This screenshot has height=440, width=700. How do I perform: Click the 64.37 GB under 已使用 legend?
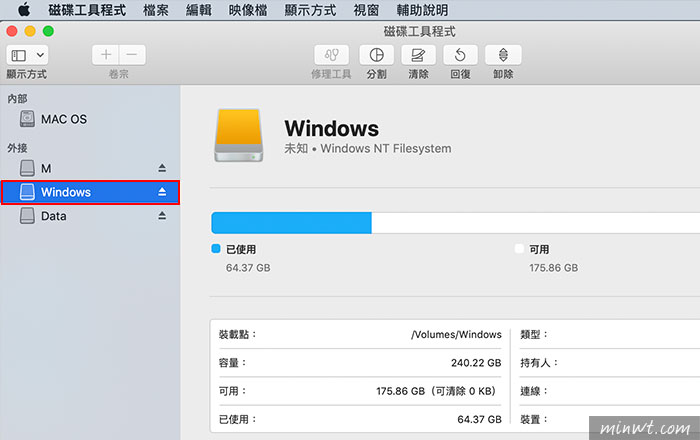[248, 268]
